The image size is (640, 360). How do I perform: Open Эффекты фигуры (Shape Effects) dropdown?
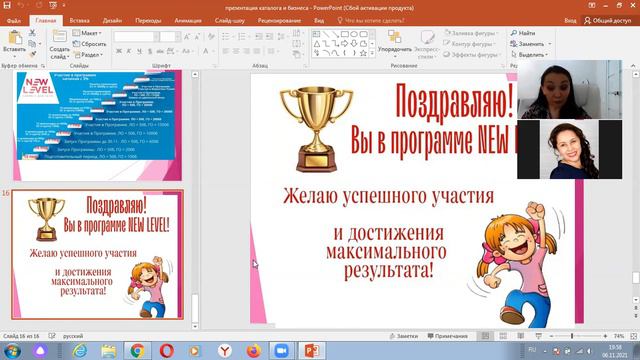[x=472, y=54]
